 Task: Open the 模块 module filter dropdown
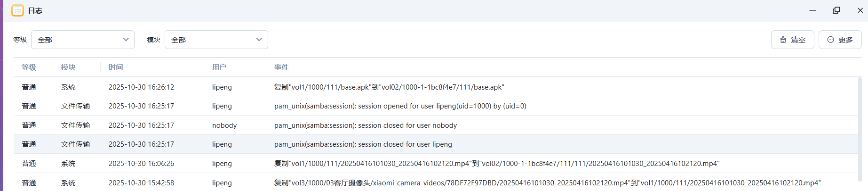(216, 40)
